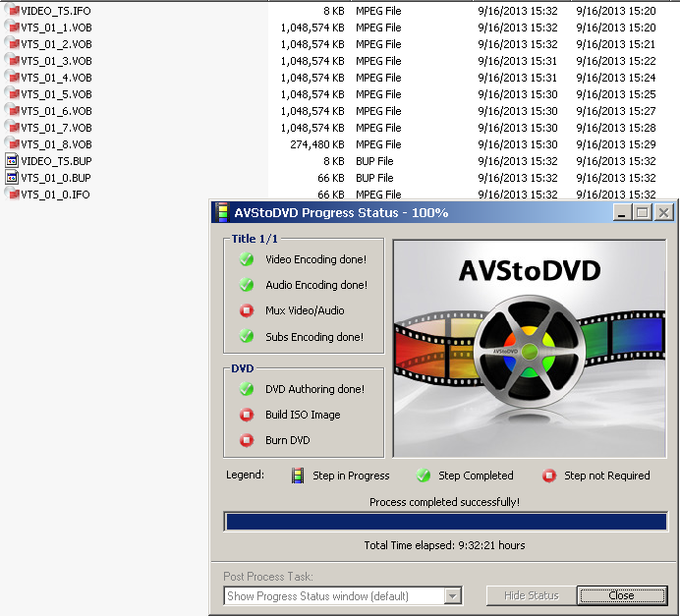Viewport: 680px width, 616px height.
Task: Click the 'DVD Authoring done!' label
Action: tap(314, 389)
